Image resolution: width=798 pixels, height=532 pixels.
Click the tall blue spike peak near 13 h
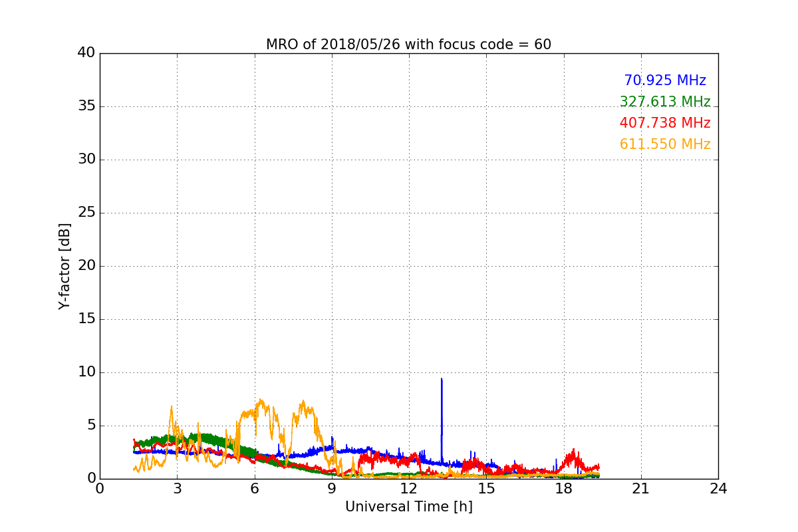(442, 379)
